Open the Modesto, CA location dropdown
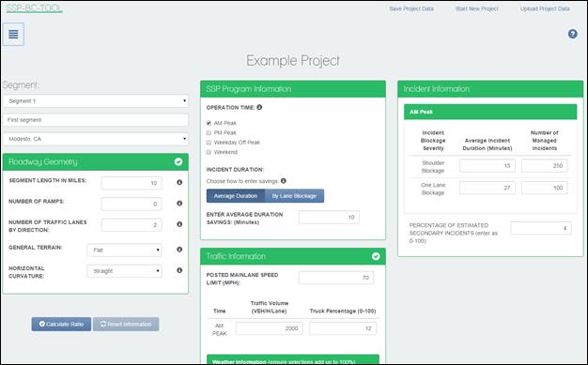This screenshot has width=588, height=365. pos(96,139)
